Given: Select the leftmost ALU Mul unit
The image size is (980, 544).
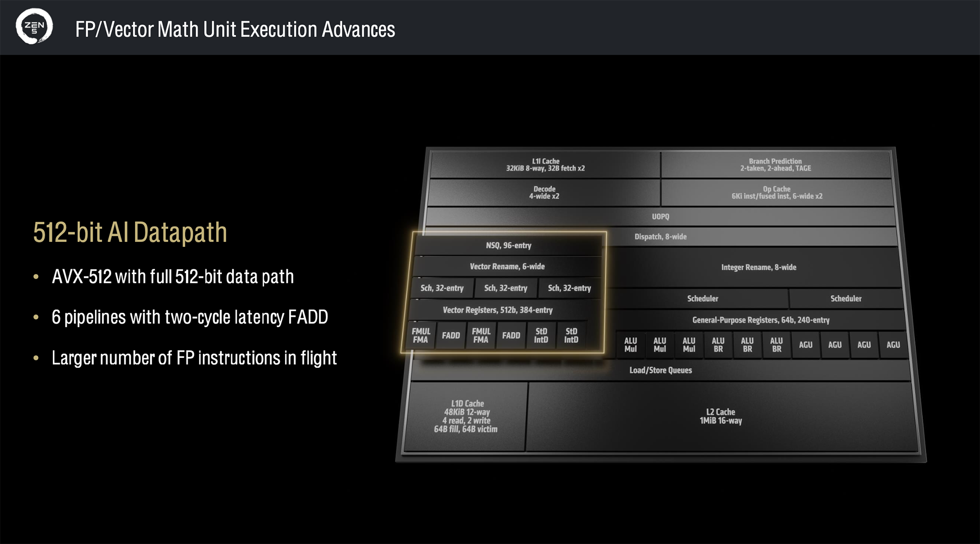Looking at the screenshot, I should click(x=630, y=345).
